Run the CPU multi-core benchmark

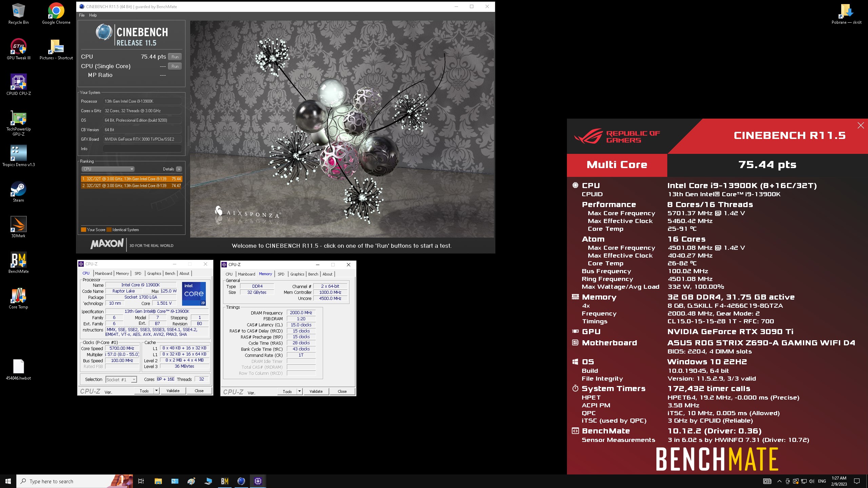point(175,57)
